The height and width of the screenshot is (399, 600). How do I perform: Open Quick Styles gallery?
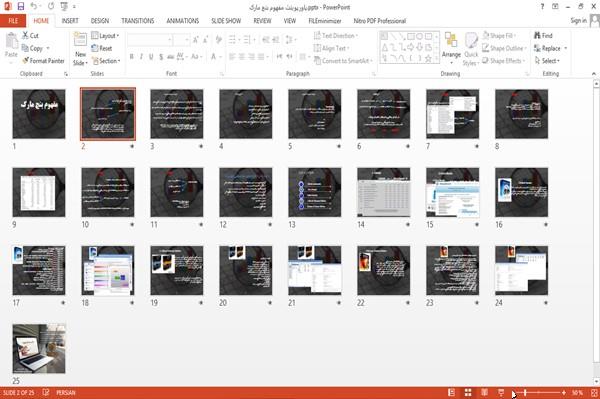[471, 49]
